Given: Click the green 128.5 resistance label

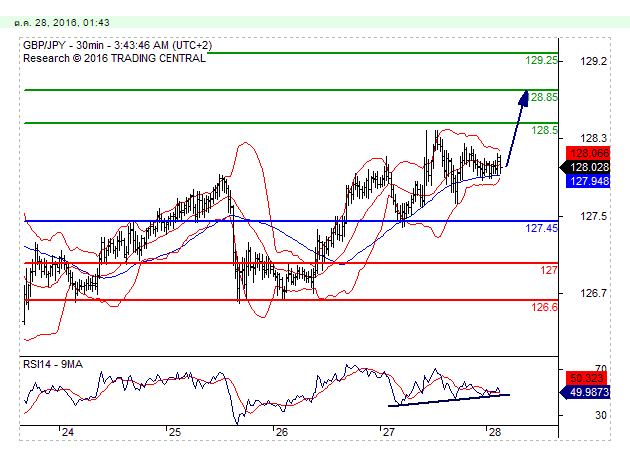Looking at the screenshot, I should click(544, 130).
